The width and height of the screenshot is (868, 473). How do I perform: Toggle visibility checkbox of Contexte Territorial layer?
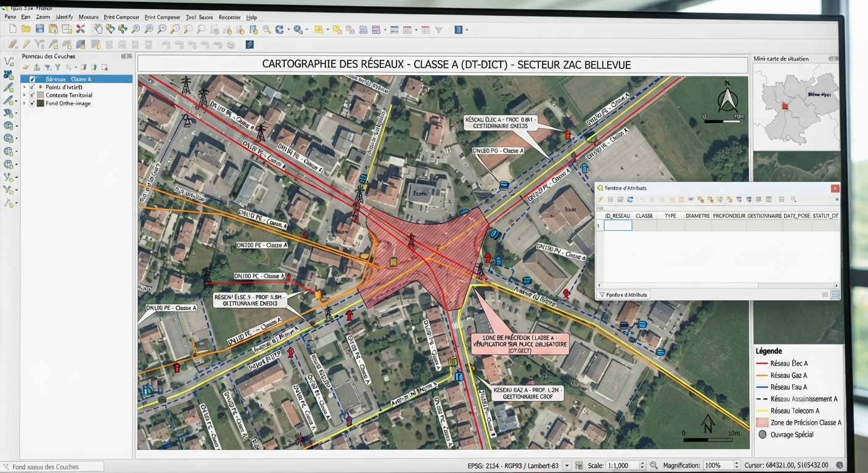point(33,95)
